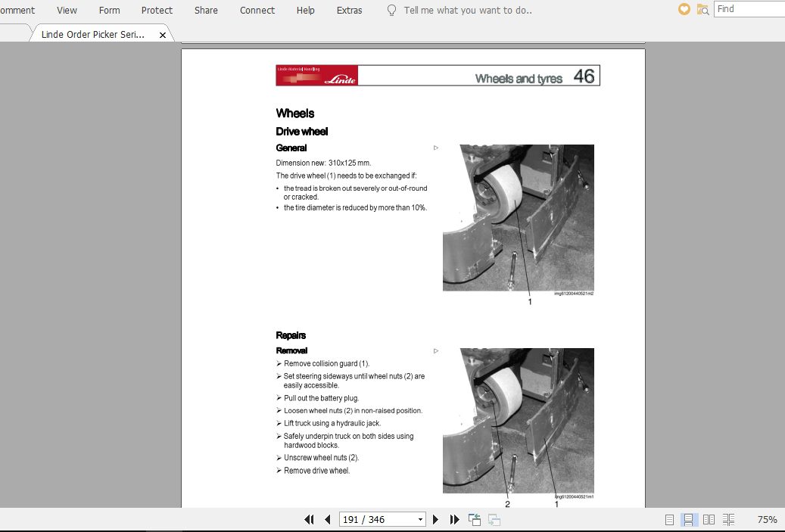This screenshot has height=532, width=785.
Task: Open the Help menu
Action: (x=305, y=10)
